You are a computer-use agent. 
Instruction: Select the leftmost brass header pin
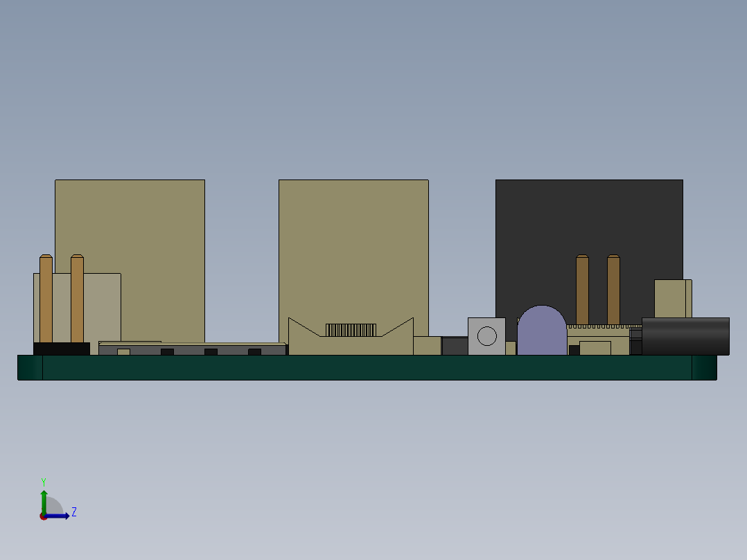coord(46,299)
